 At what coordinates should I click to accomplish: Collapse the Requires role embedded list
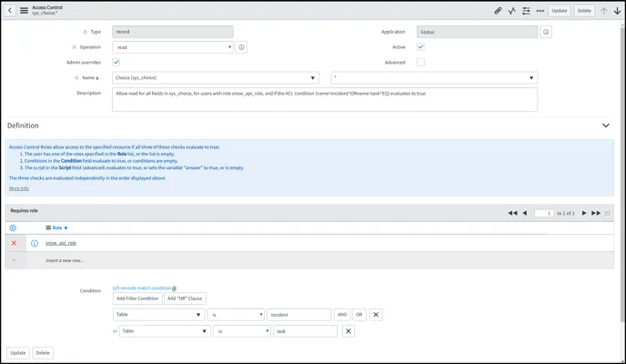tap(607, 214)
